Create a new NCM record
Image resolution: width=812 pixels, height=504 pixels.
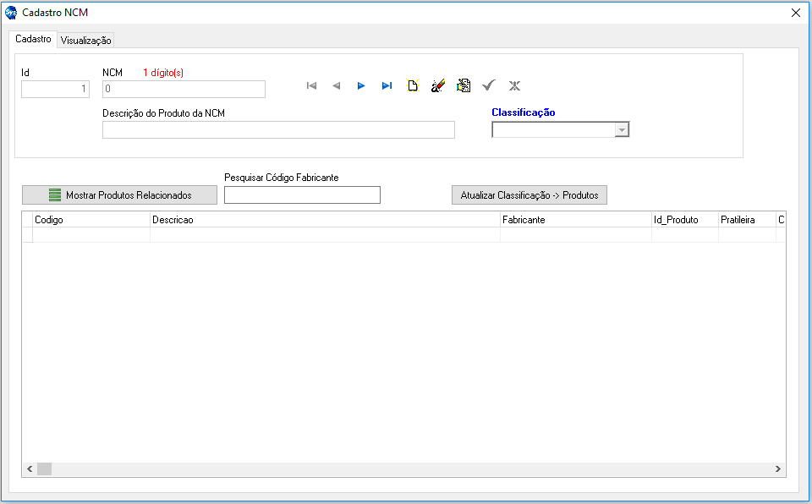pos(413,85)
